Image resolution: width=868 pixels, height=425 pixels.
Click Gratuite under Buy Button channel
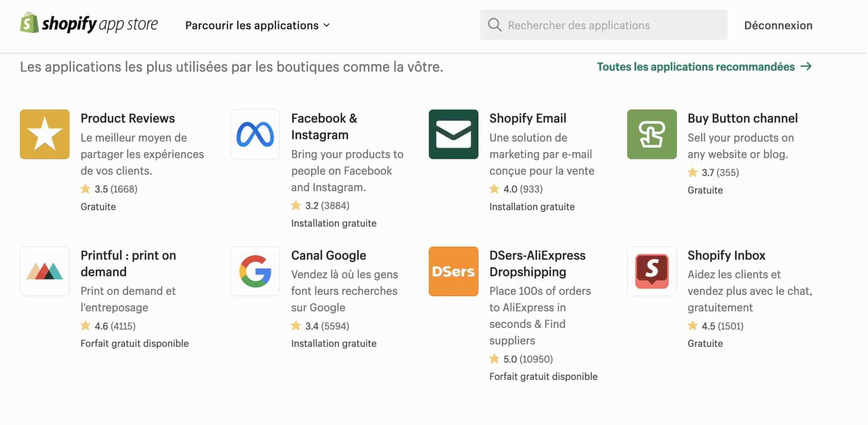pyautogui.click(x=705, y=190)
